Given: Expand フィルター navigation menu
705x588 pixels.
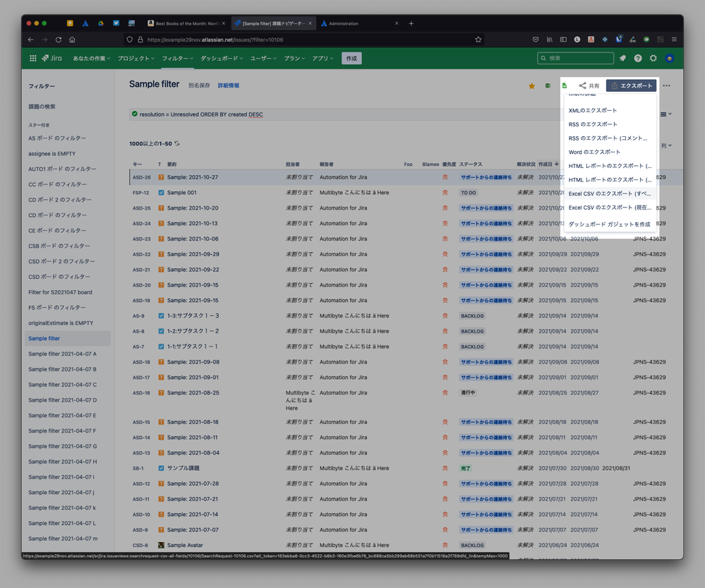Looking at the screenshot, I should [178, 59].
